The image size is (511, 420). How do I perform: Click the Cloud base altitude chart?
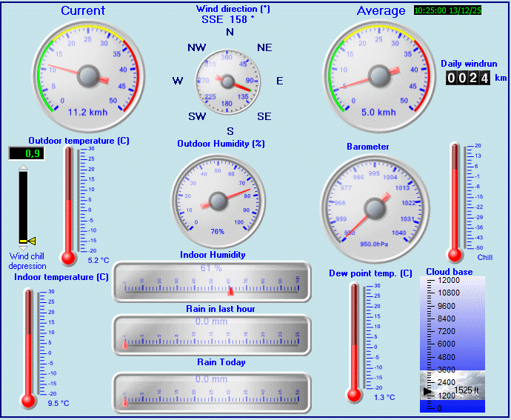click(452, 344)
